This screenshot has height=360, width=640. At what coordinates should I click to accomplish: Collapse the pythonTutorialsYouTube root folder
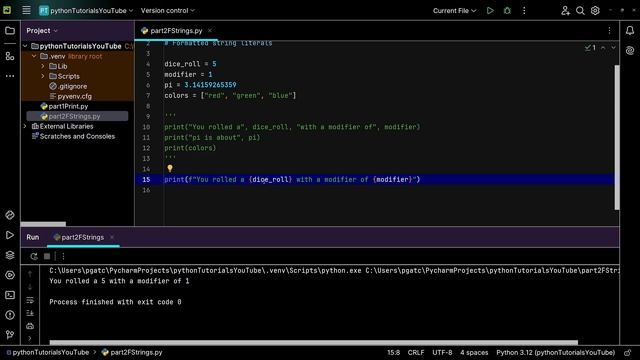(25, 46)
